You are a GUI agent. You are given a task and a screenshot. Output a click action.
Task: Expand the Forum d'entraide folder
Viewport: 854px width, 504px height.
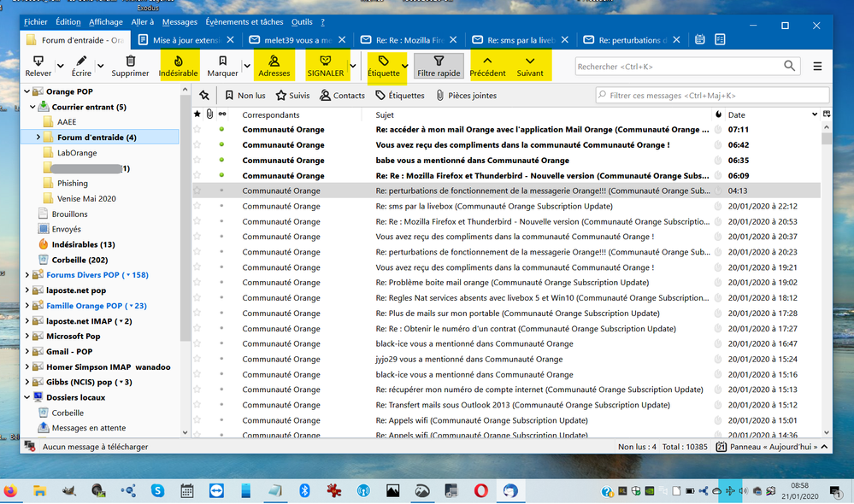pos(38,138)
